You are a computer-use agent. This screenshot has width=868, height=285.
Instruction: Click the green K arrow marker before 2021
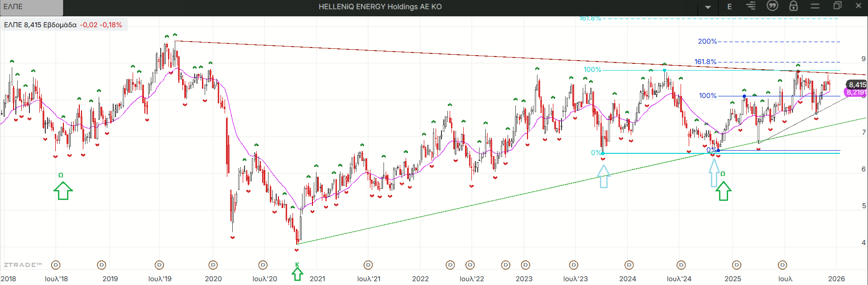tap(297, 273)
